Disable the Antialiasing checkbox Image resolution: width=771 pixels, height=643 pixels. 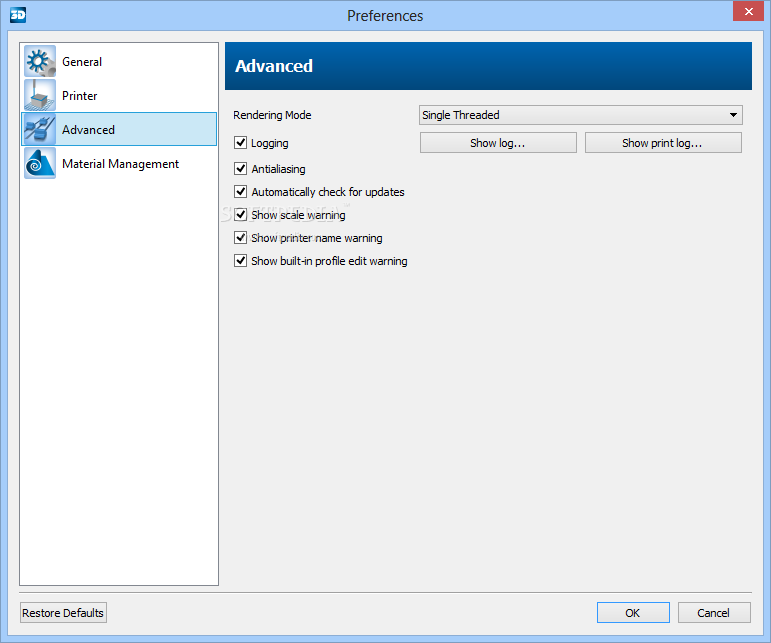240,169
